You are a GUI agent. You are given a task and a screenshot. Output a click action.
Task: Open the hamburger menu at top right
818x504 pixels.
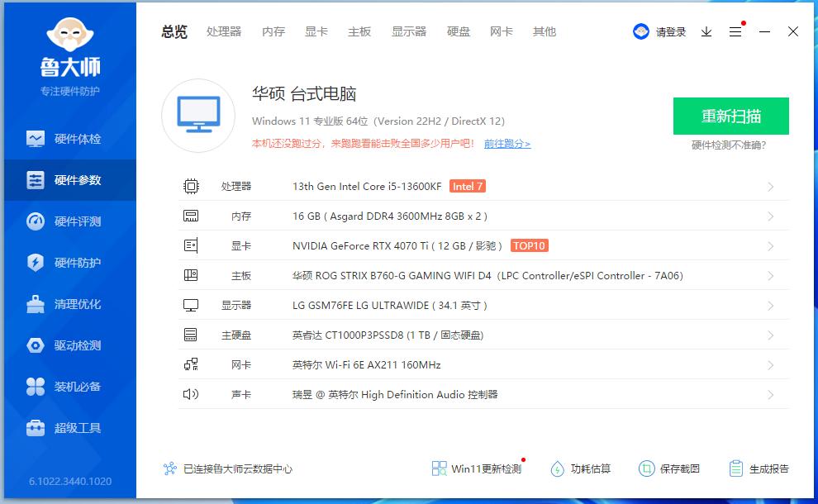click(x=736, y=31)
